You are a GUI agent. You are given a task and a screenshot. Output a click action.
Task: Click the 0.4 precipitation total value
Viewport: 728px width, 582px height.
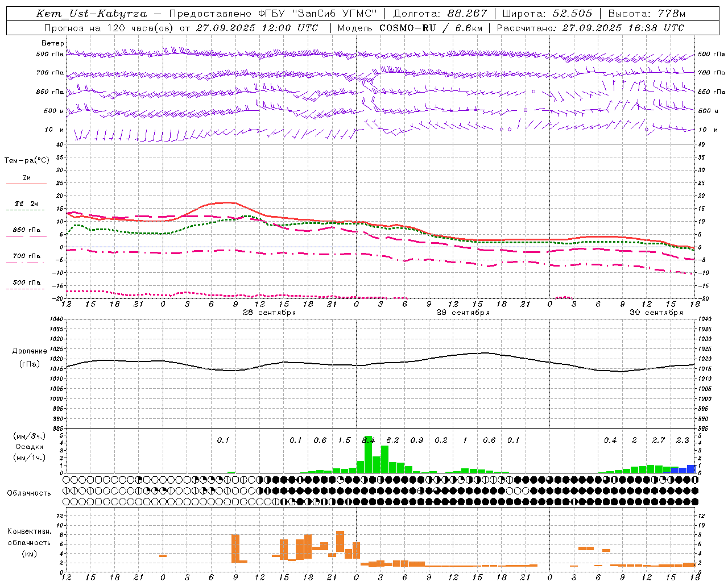[x=610, y=440]
